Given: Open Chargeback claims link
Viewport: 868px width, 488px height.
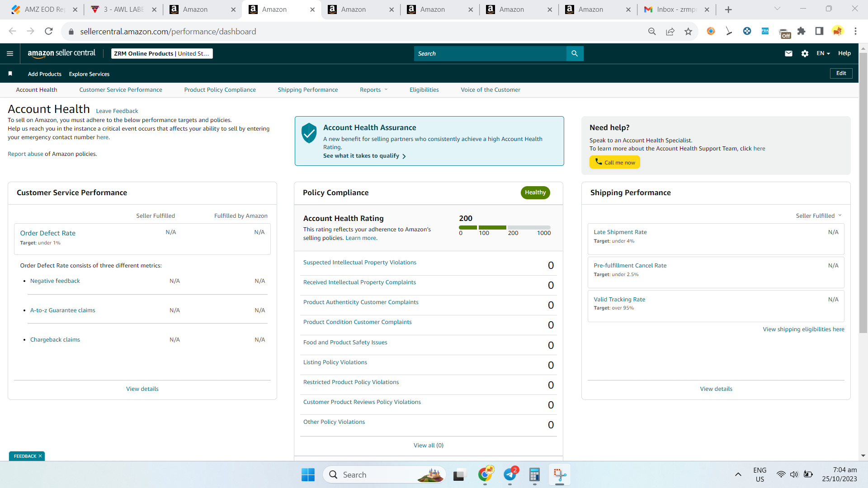Looking at the screenshot, I should [55, 339].
